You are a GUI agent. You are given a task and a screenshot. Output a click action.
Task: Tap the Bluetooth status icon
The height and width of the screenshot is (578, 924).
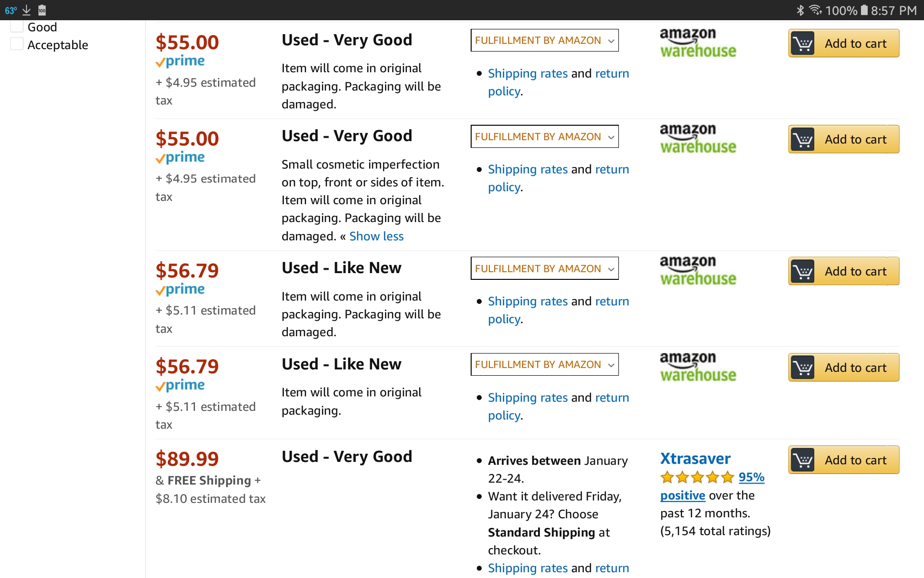pos(800,10)
